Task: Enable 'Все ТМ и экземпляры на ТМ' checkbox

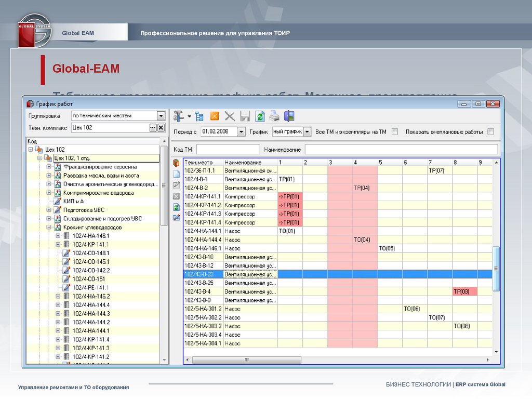Action: (395, 132)
